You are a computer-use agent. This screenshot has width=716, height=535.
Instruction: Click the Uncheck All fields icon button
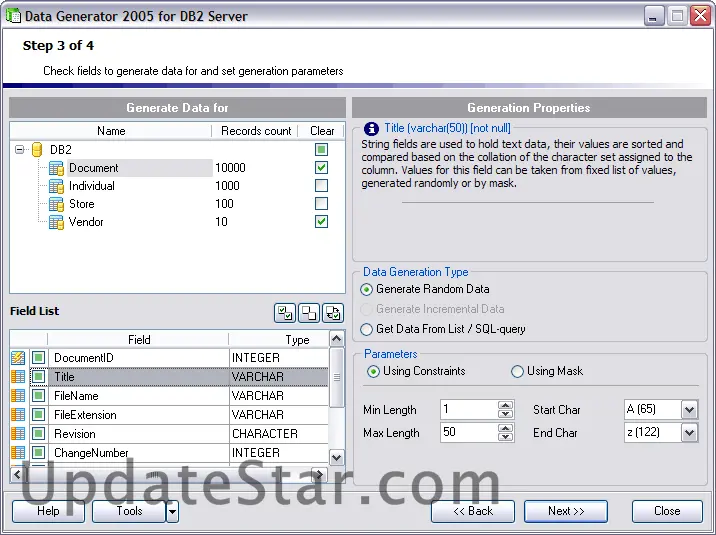point(309,313)
